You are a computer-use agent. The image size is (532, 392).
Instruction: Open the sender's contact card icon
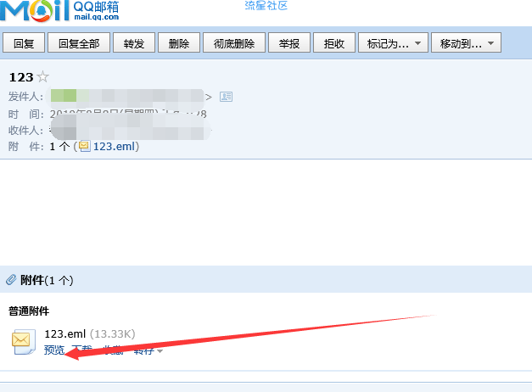(x=226, y=97)
